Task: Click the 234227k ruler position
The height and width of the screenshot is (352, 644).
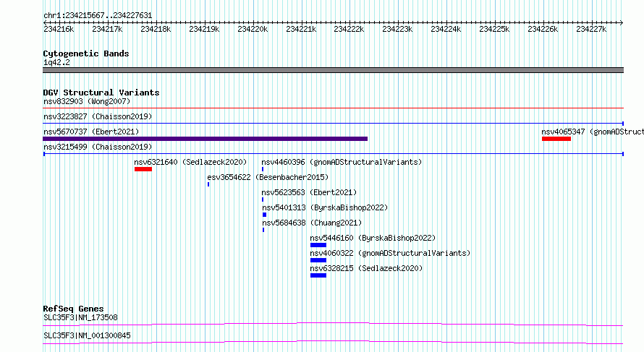Action: coord(591,29)
